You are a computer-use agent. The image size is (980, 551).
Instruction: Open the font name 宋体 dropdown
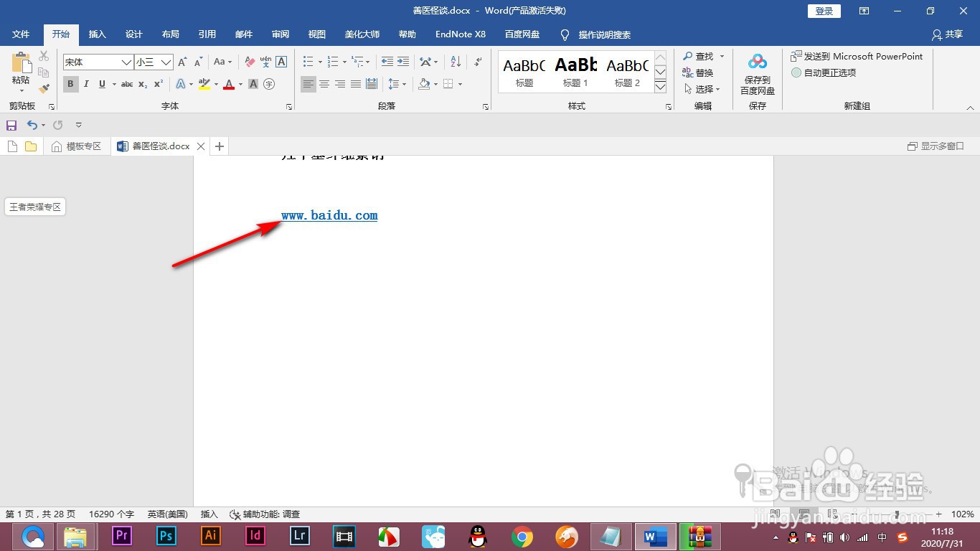pyautogui.click(x=126, y=62)
